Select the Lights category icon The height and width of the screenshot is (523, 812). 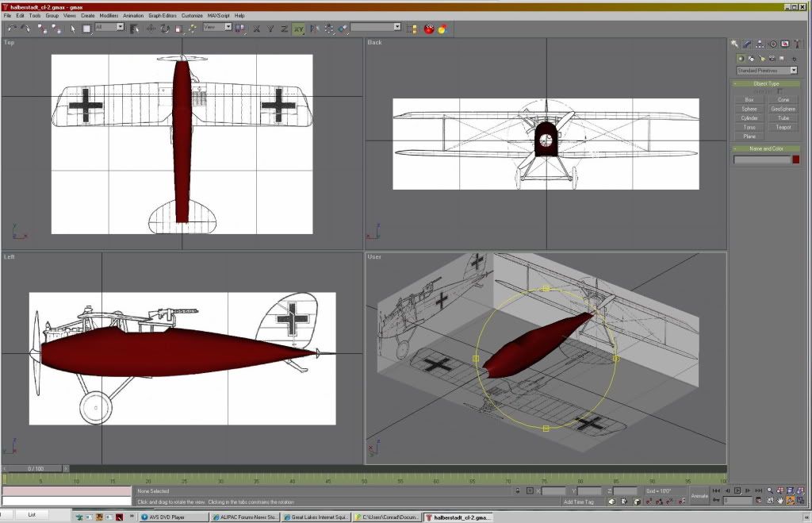762,59
